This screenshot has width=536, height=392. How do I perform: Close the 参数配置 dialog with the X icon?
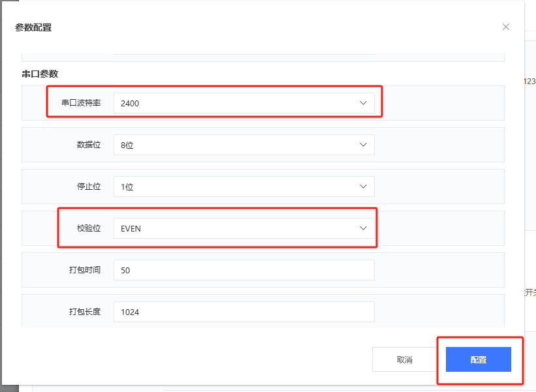pos(506,27)
